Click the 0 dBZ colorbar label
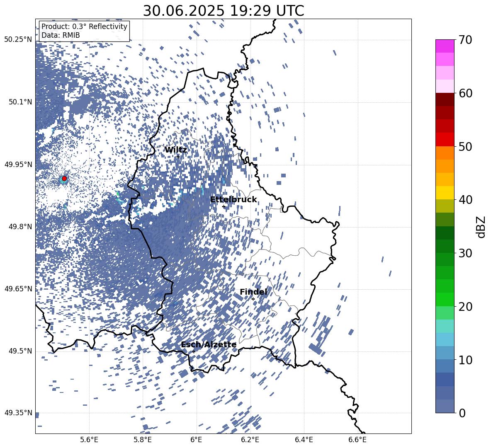This screenshot has width=491, height=448. point(462,413)
